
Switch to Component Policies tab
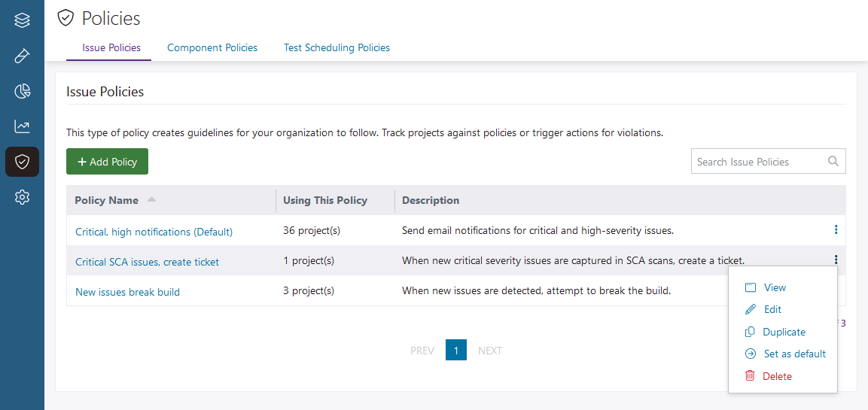click(x=212, y=47)
